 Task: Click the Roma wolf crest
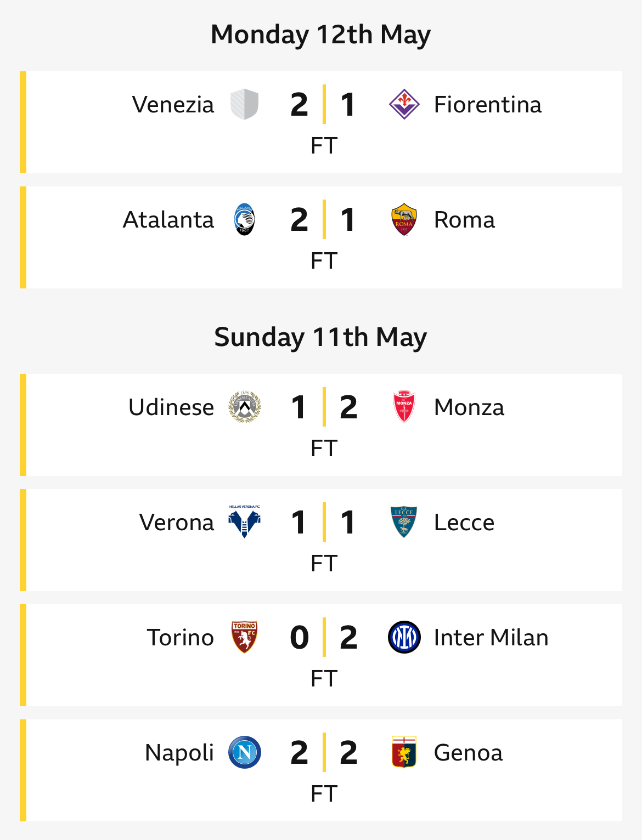404,219
